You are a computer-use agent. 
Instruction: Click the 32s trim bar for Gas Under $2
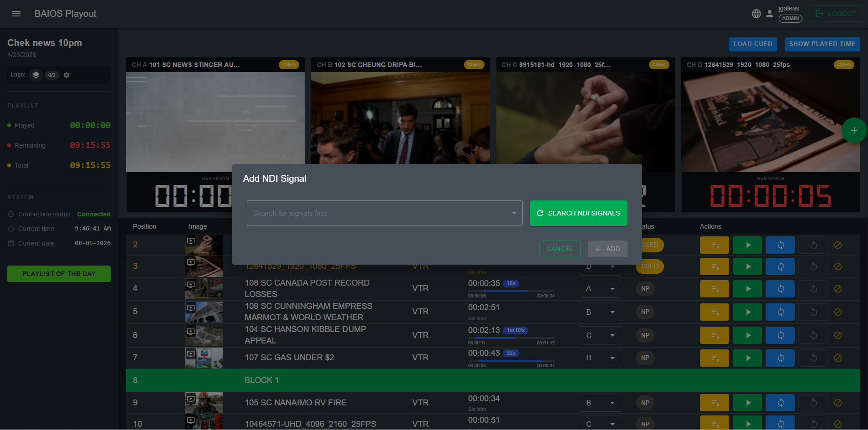click(x=511, y=361)
